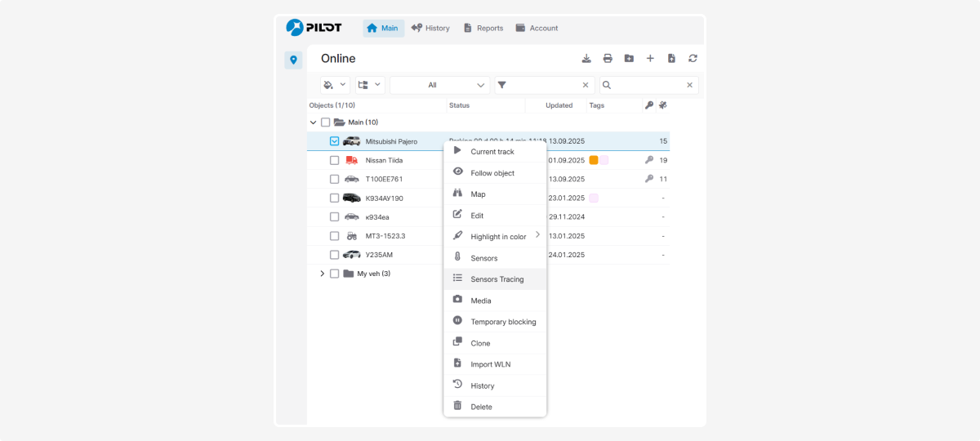Click the download icon in Online toolbar
This screenshot has height=441, width=980.
click(586, 58)
